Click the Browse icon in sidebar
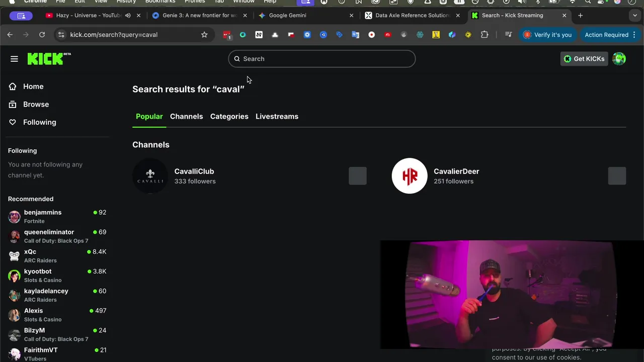 pos(13,105)
